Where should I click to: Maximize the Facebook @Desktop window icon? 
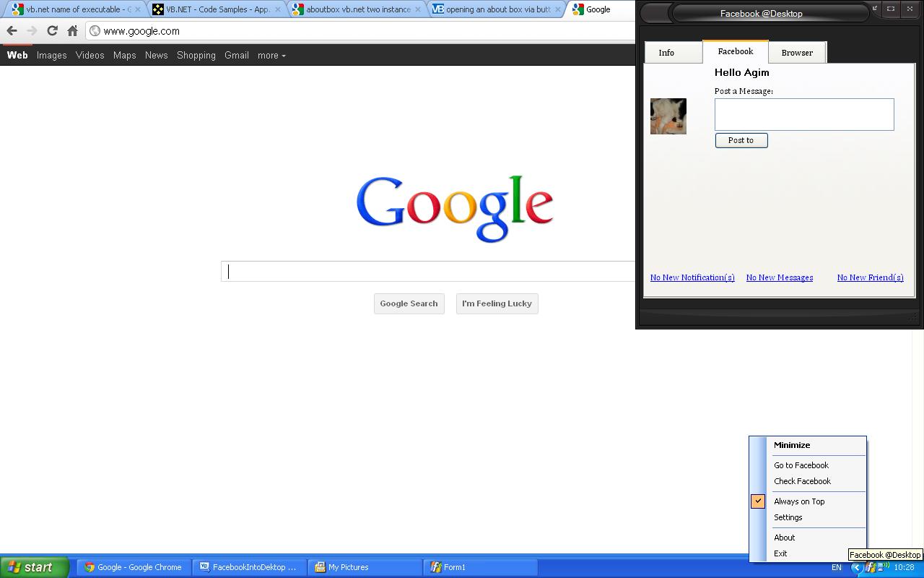coord(891,9)
